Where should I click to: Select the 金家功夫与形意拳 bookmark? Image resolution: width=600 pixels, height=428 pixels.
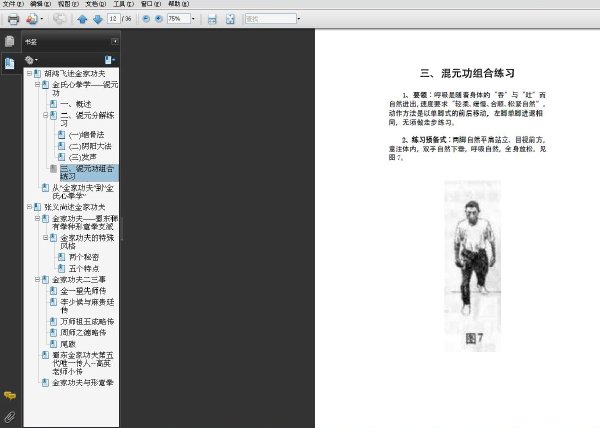tap(83, 383)
